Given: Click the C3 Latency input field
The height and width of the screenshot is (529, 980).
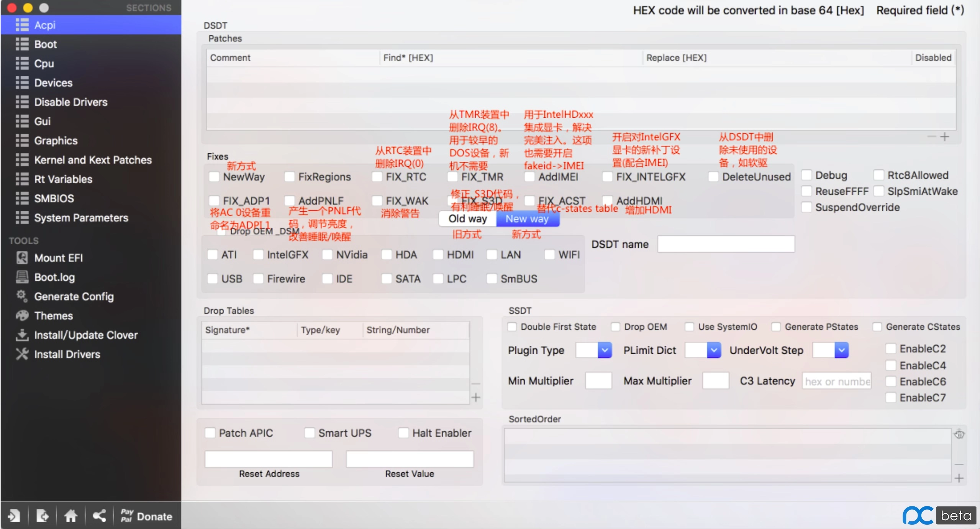Looking at the screenshot, I should [836, 381].
